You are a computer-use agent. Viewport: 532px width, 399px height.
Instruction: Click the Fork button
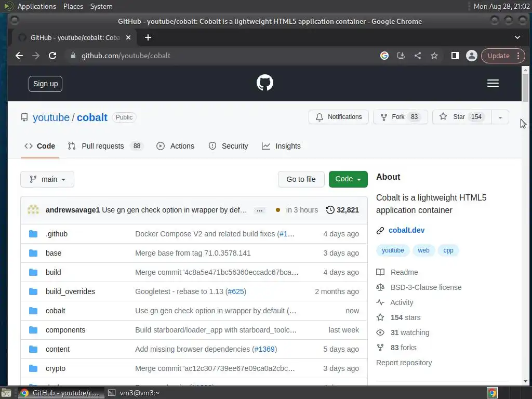(x=401, y=117)
